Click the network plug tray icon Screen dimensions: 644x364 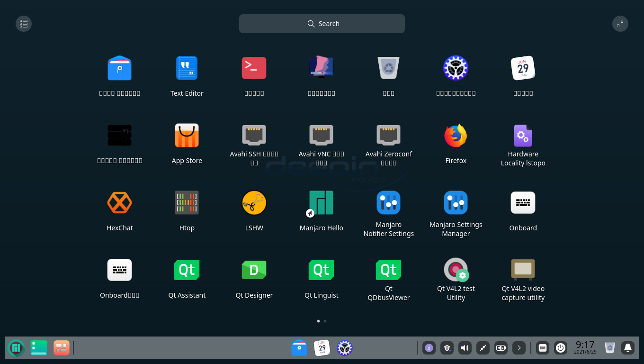coord(483,348)
